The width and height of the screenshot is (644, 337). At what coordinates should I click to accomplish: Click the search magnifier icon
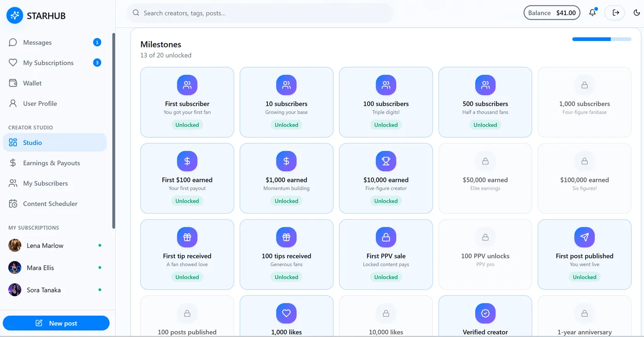click(x=136, y=13)
